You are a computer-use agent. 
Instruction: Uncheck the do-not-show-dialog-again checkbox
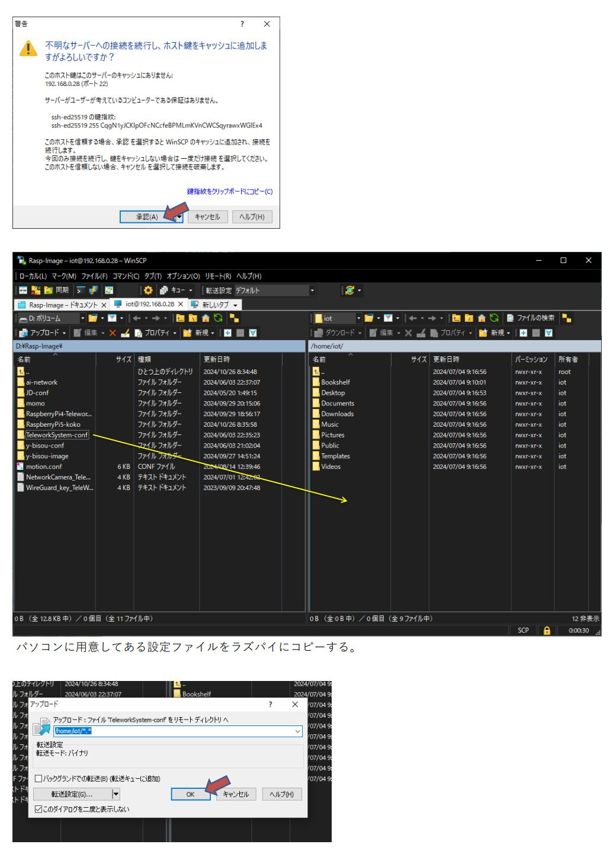tap(38, 809)
